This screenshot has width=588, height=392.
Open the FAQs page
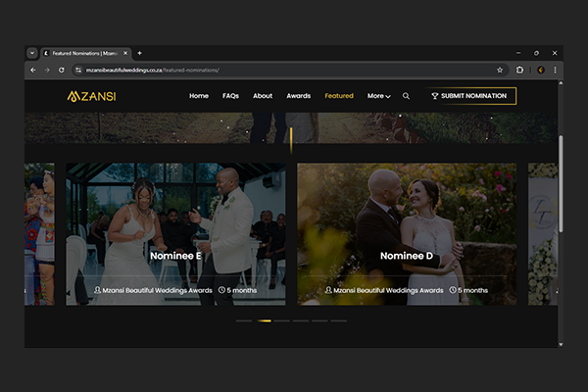(x=230, y=96)
